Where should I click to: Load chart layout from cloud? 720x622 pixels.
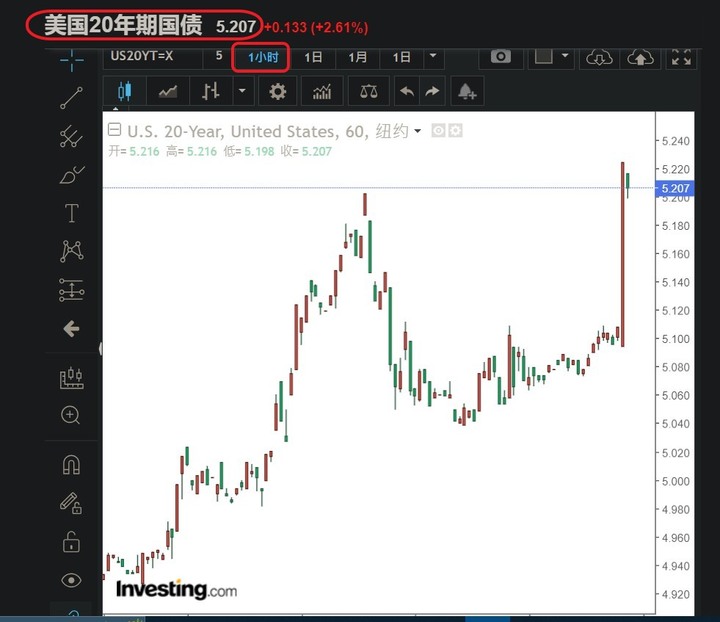coord(599,57)
